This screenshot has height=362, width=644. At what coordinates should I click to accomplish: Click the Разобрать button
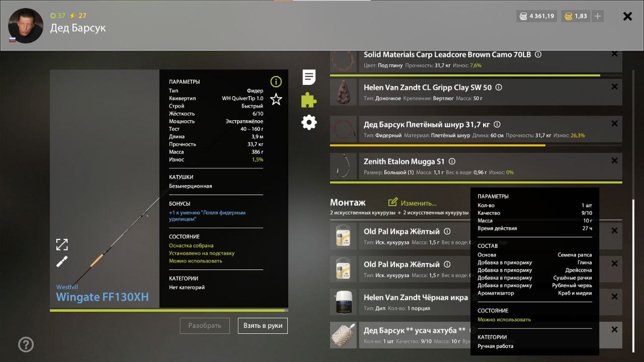coord(205,325)
